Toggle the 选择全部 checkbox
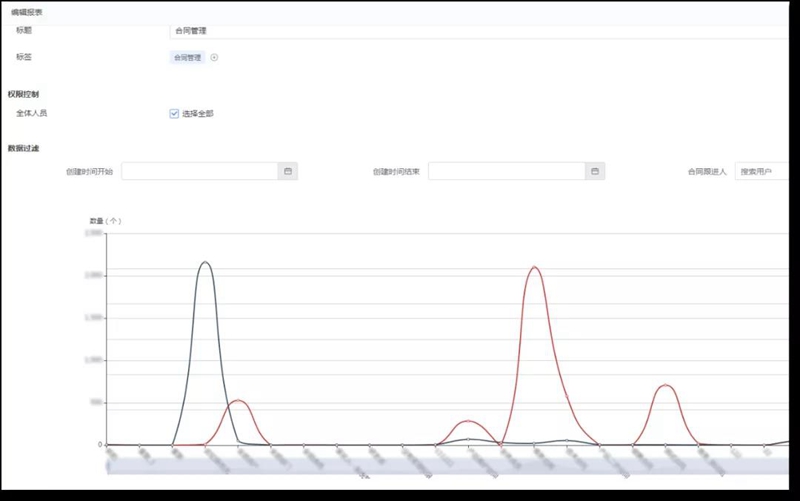This screenshot has width=800, height=501. pyautogui.click(x=174, y=114)
